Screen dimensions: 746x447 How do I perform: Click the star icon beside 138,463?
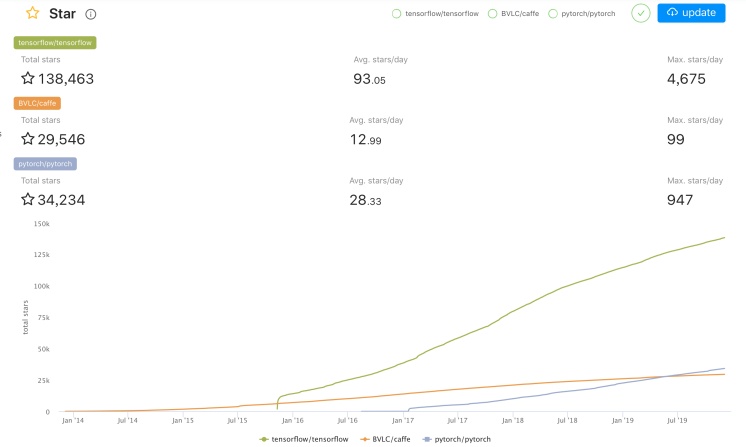click(x=28, y=78)
